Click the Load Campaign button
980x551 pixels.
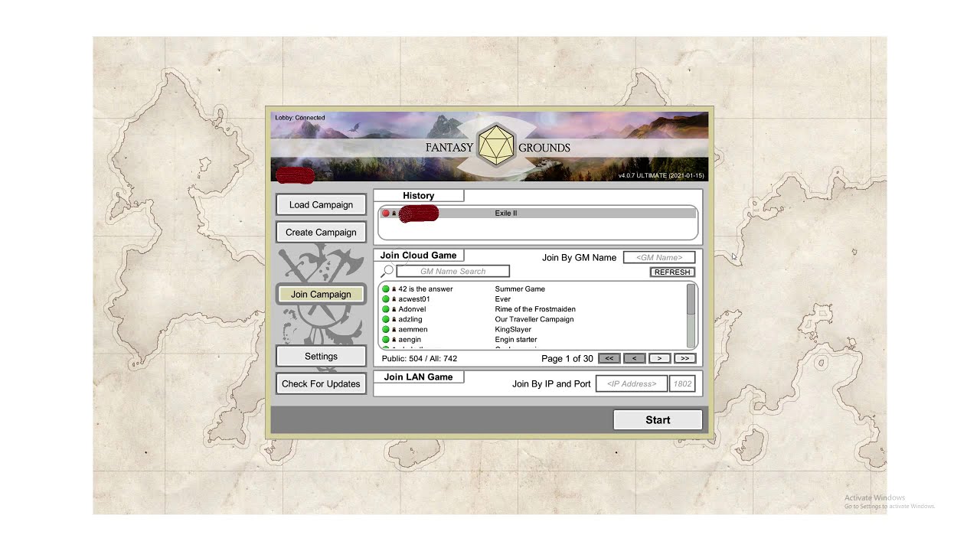click(321, 204)
